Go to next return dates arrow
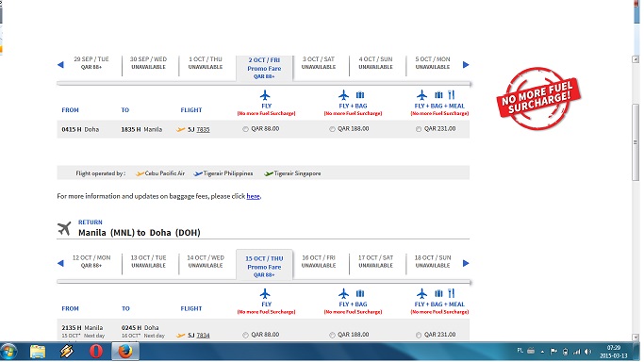 [466, 263]
